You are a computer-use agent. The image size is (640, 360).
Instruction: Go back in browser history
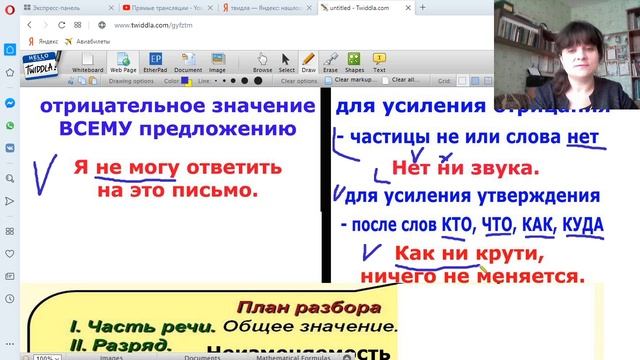[x=29, y=25]
